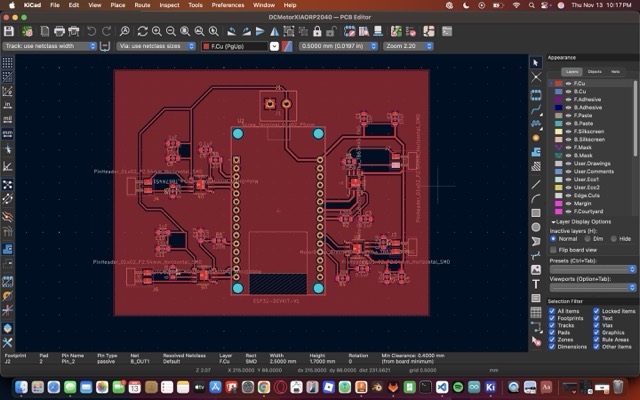
Task: Select the Draw arc tool
Action: click(x=536, y=199)
